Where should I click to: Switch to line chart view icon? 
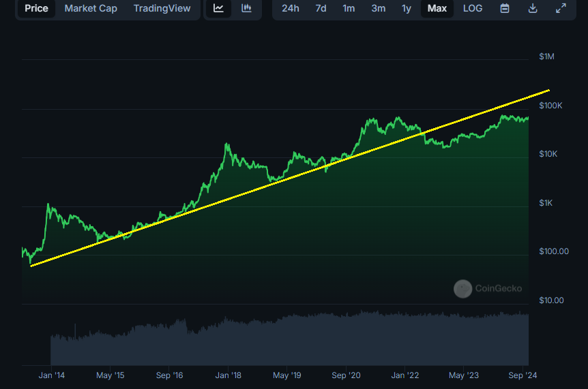pos(219,8)
